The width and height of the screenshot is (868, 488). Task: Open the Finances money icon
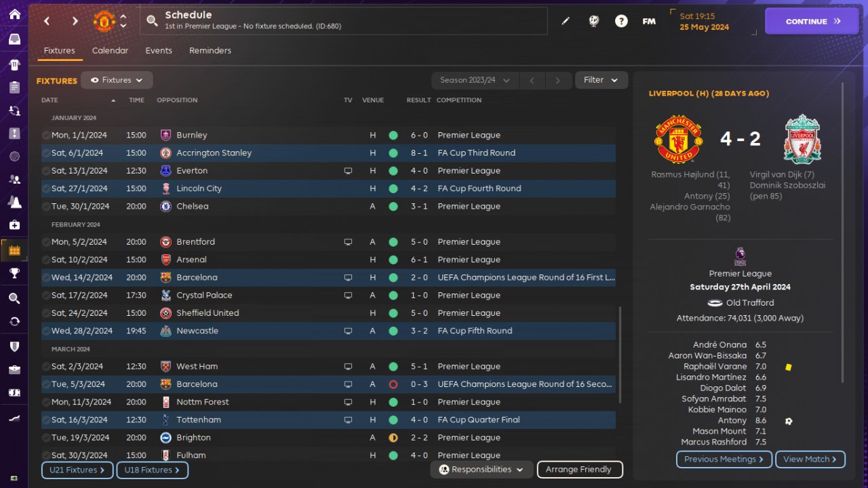coord(14,392)
